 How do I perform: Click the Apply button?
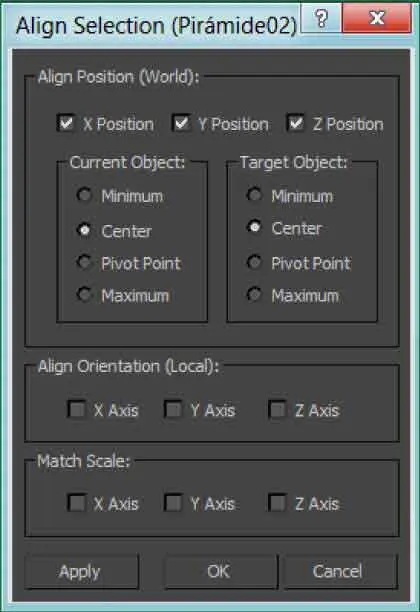(x=81, y=571)
